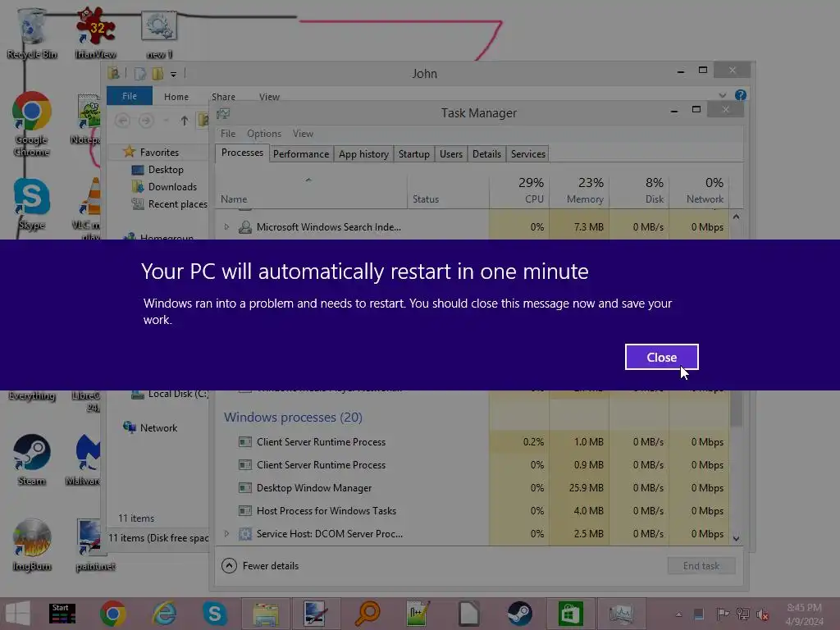This screenshot has width=840, height=630.
Task: Open Task Manager File menu
Action: point(228,134)
